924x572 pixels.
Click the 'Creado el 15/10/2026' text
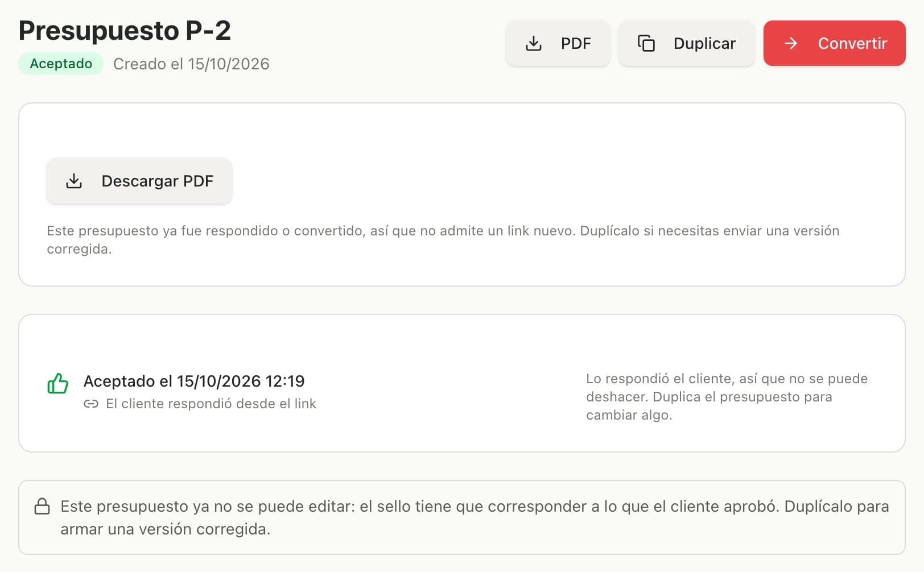pos(191,64)
